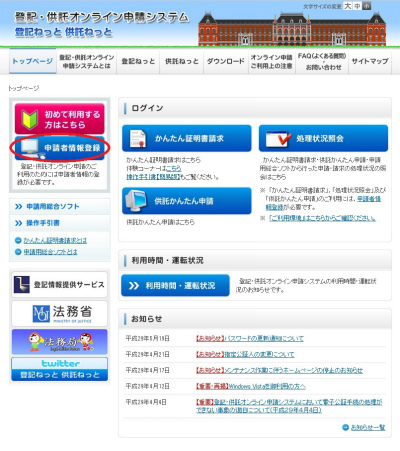Open the トップページ navigation tab

coord(32,61)
